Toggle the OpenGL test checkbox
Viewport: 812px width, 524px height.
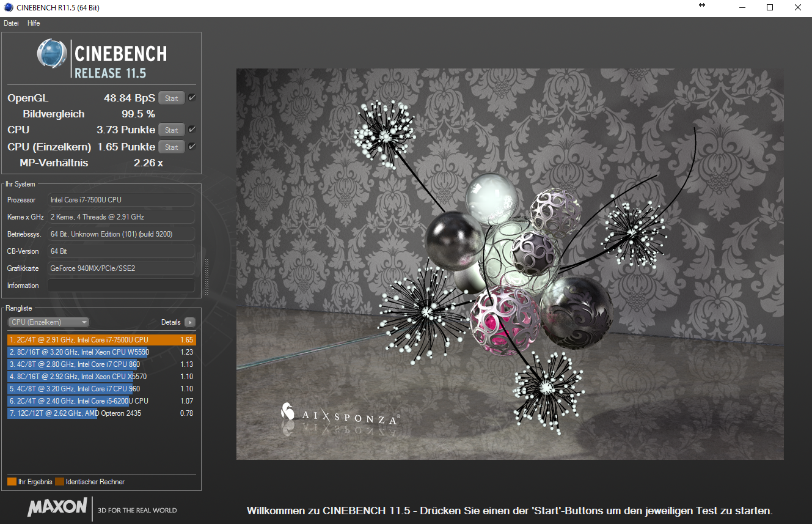(x=192, y=98)
